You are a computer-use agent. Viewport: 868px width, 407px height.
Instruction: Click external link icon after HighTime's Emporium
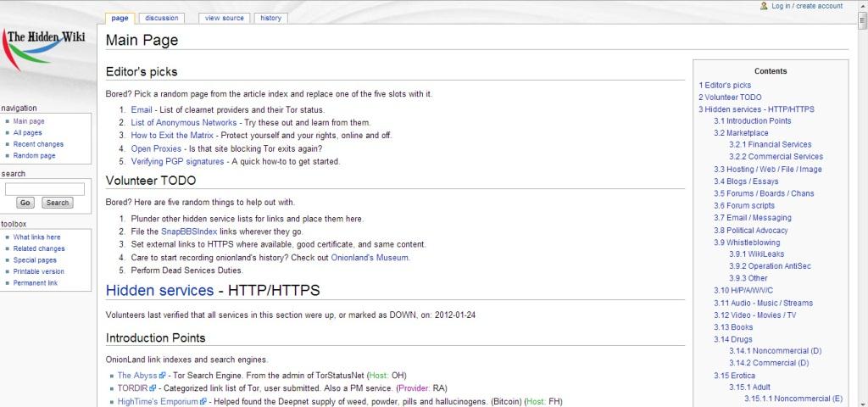(x=203, y=401)
